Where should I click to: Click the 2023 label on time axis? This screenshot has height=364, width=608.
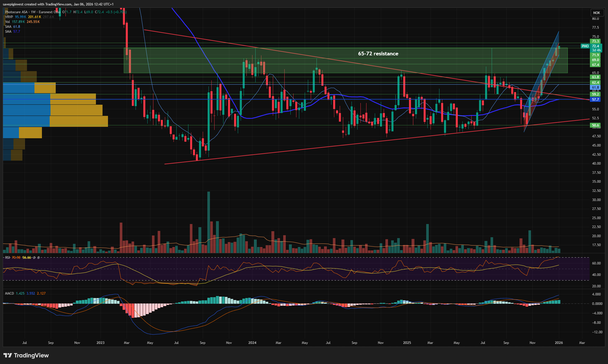click(x=101, y=343)
